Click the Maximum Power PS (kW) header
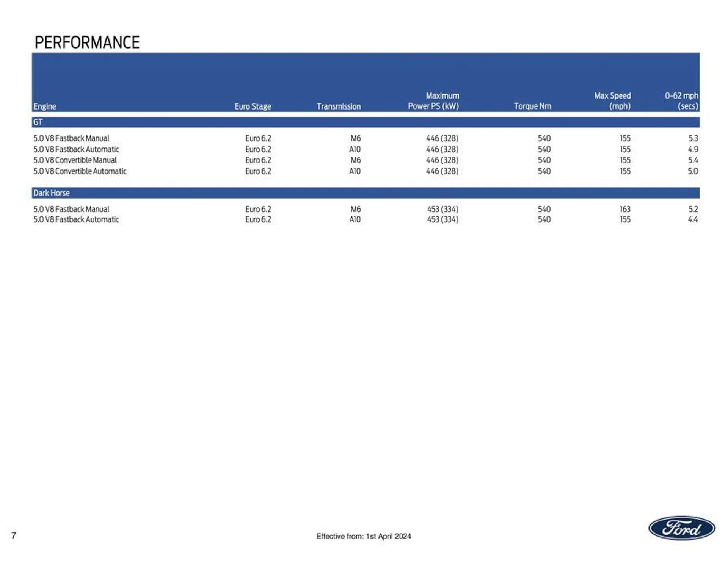The height and width of the screenshot is (562, 728). coord(433,101)
